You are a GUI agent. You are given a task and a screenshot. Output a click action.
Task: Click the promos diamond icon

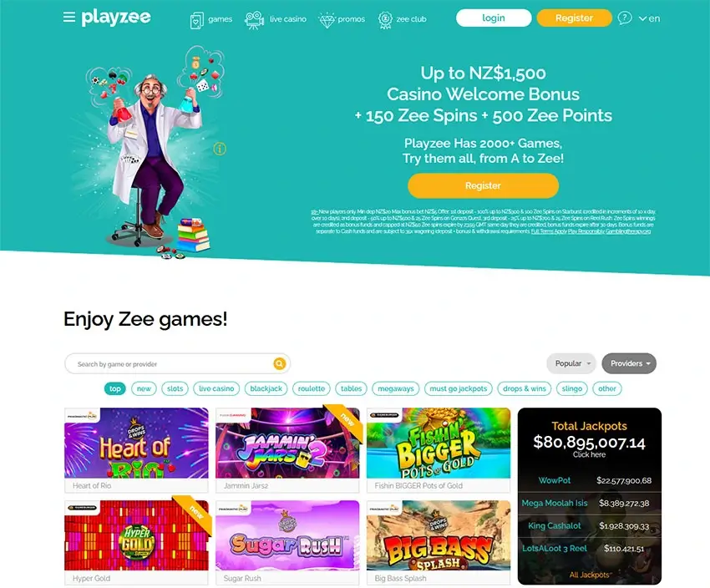click(327, 20)
